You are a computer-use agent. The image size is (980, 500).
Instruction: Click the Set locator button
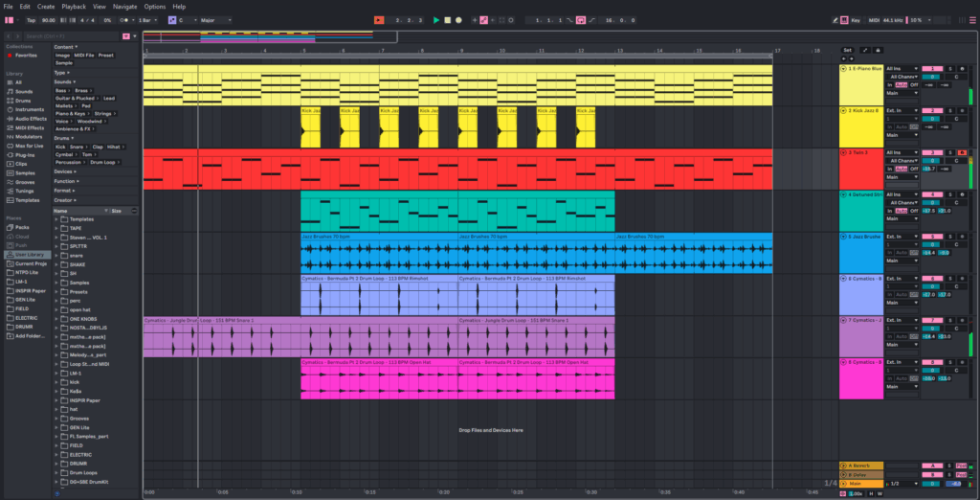pos(846,49)
